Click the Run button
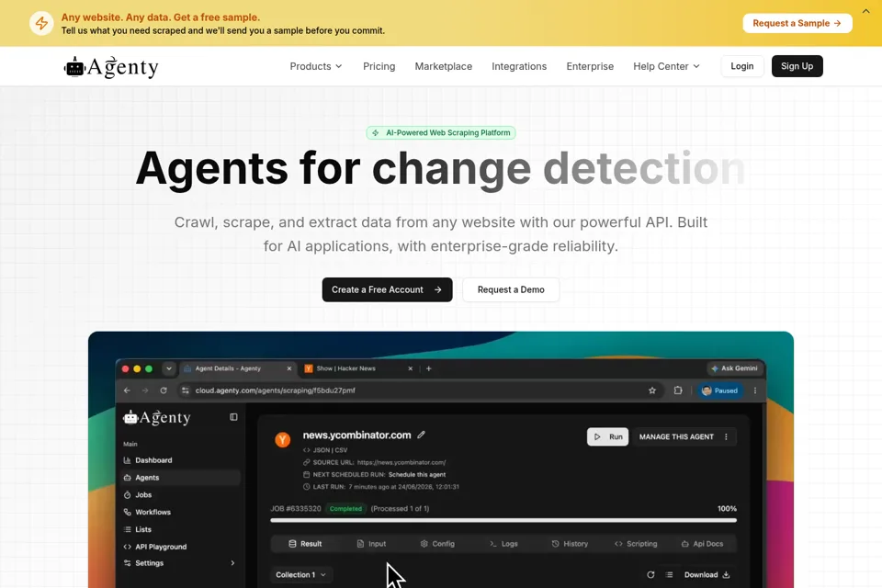The width and height of the screenshot is (882, 588). click(607, 436)
